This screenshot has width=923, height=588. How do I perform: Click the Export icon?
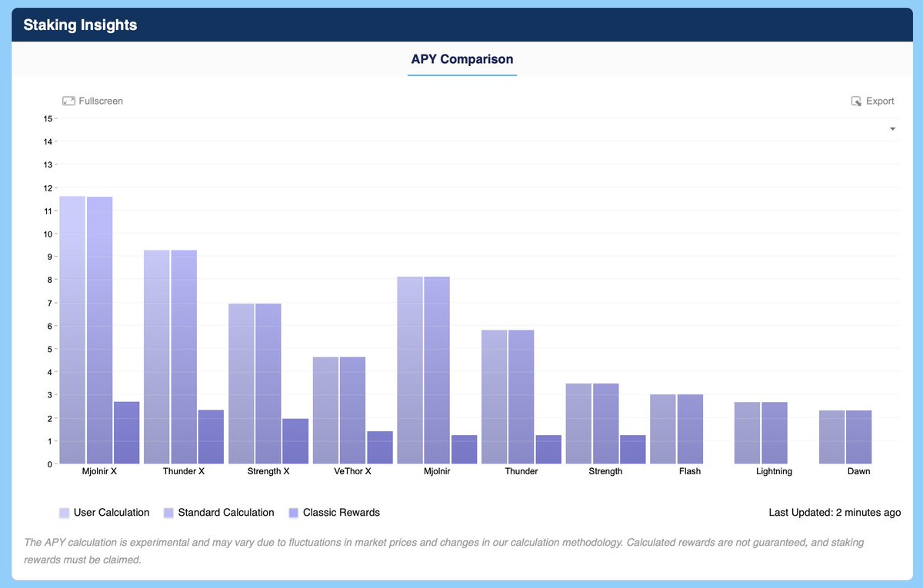click(x=856, y=101)
